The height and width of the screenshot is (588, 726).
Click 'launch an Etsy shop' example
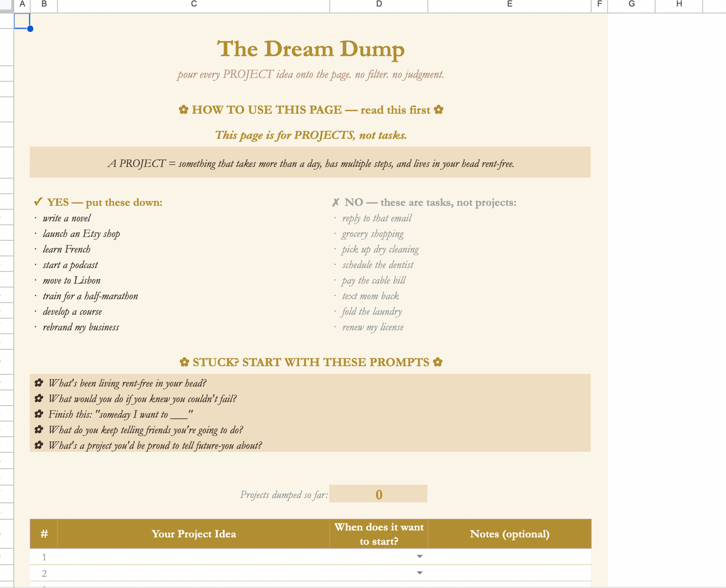81,234
